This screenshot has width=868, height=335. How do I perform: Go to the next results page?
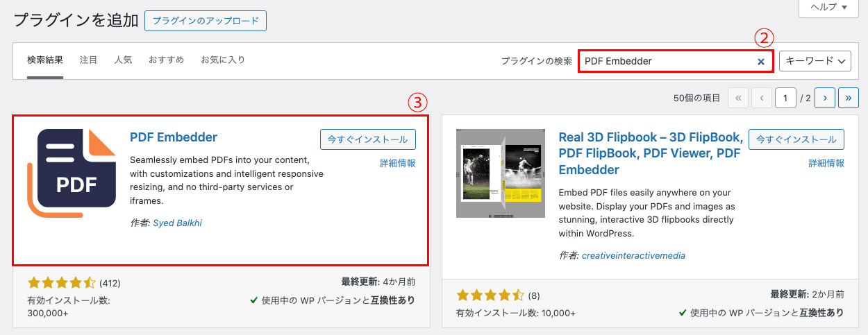tap(825, 98)
